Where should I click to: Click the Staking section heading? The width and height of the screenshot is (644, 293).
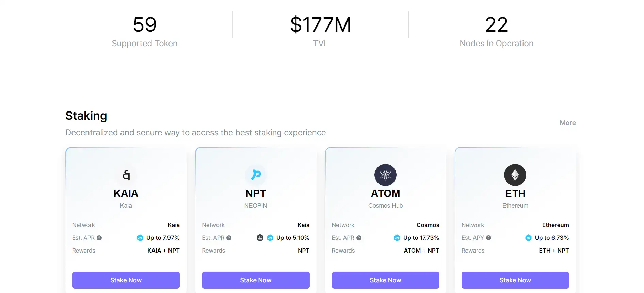pyautogui.click(x=86, y=116)
